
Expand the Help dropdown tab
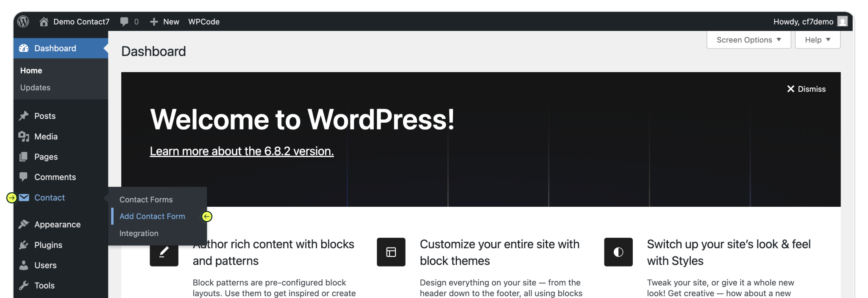coord(818,40)
